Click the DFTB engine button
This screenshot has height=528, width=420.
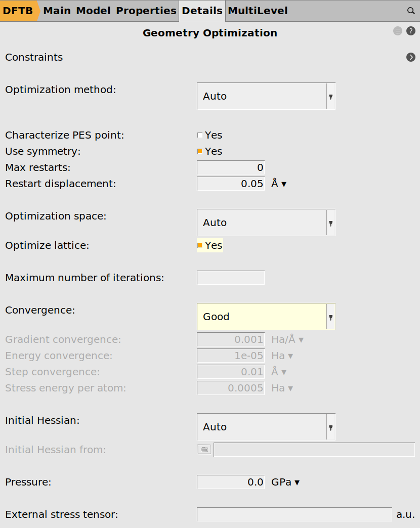[18, 11]
